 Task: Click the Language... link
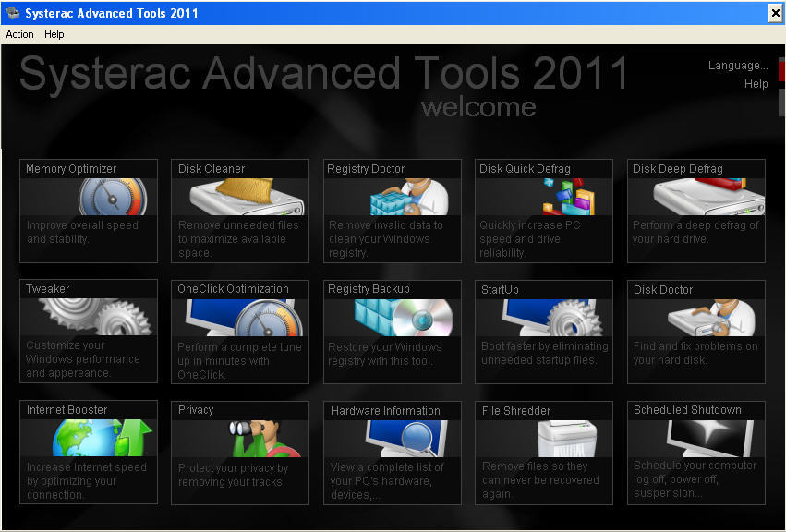tap(738, 66)
